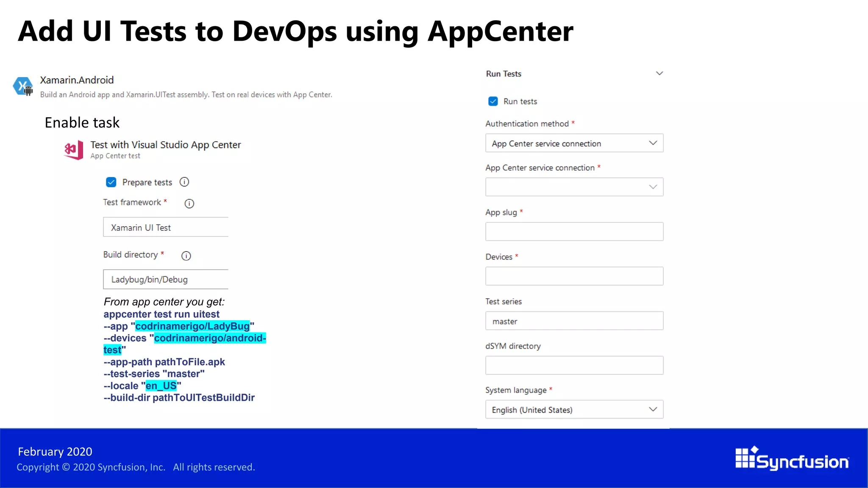This screenshot has height=488, width=868.
Task: Click the Visual Studio App Center task icon
Action: click(x=74, y=150)
